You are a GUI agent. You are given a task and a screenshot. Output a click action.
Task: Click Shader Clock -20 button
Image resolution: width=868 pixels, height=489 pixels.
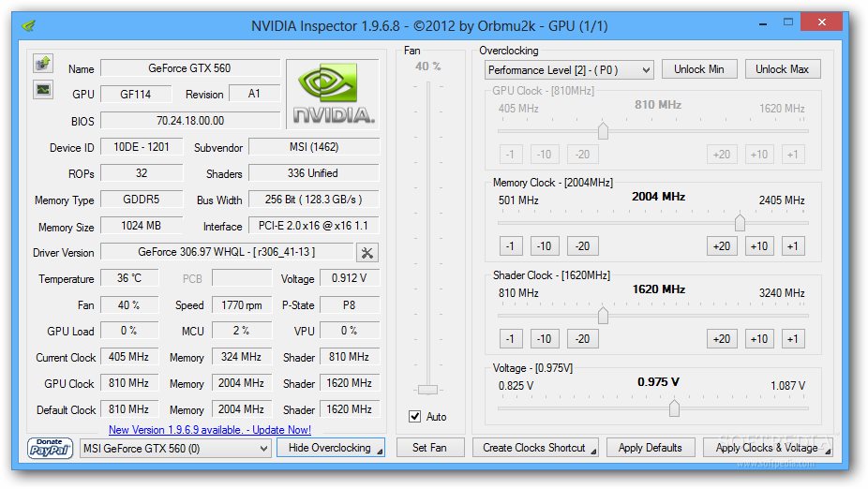[582, 338]
